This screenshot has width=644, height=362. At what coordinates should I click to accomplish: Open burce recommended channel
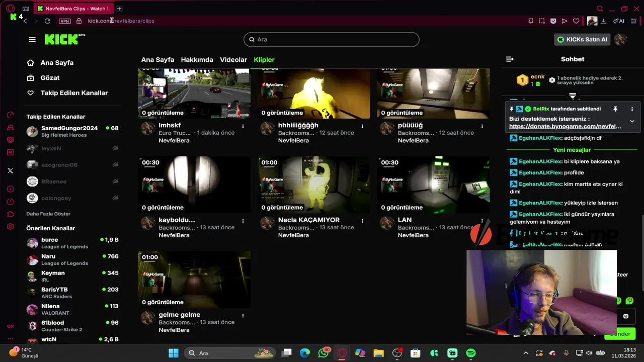(72, 243)
